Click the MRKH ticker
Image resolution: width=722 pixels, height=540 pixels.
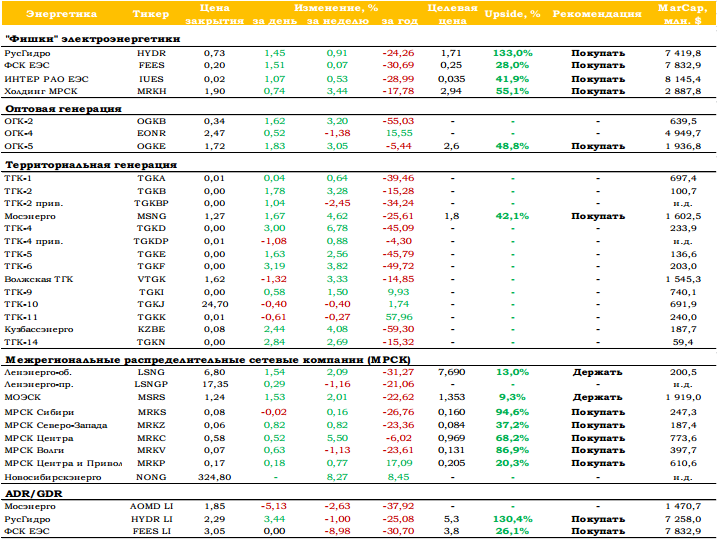click(151, 91)
